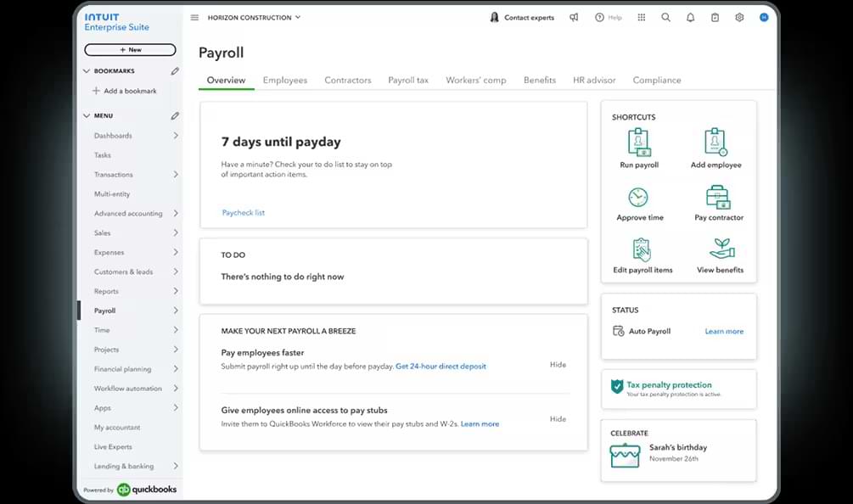Expand the Projects submenu arrow
The height and width of the screenshot is (504, 853).
tap(176, 349)
